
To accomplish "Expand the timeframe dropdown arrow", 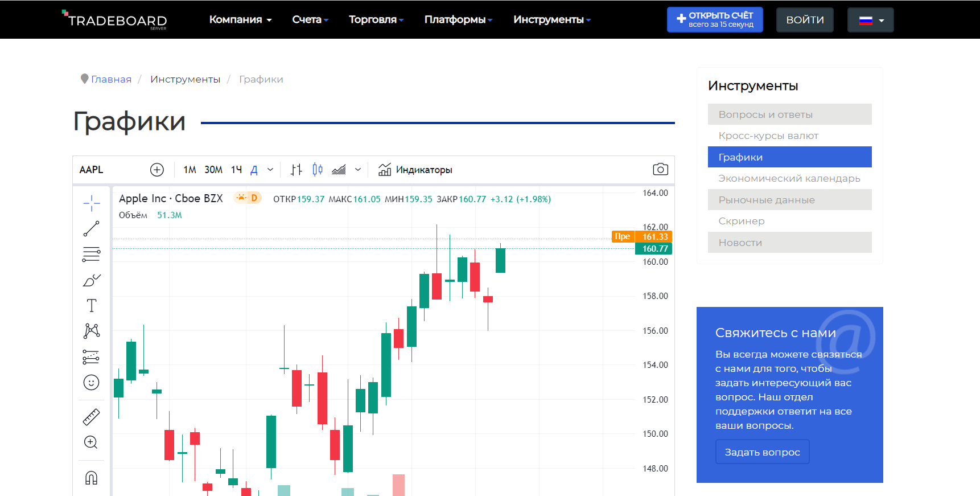I will 270,170.
